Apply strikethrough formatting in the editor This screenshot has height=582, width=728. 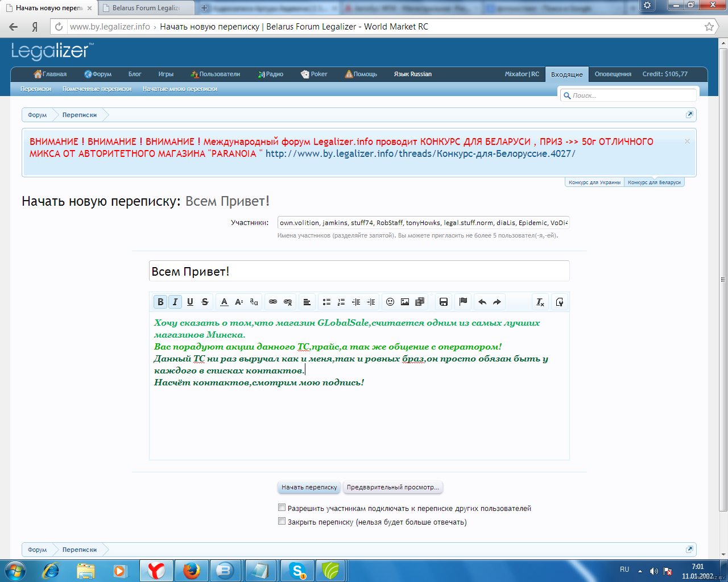tap(205, 302)
